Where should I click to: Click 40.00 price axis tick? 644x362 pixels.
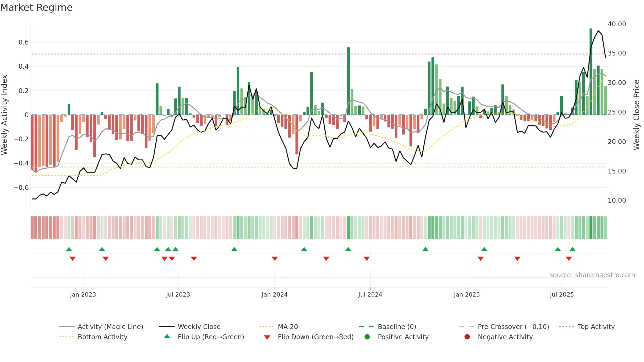[x=617, y=24]
